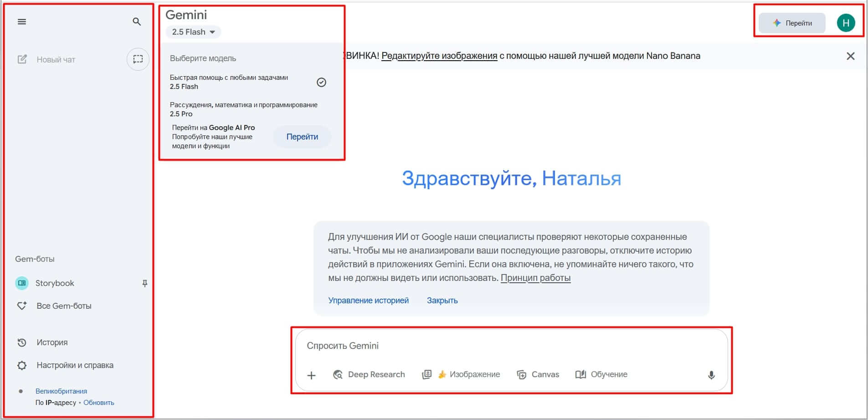
Task: Open account avatar with letter Н
Action: tap(846, 23)
